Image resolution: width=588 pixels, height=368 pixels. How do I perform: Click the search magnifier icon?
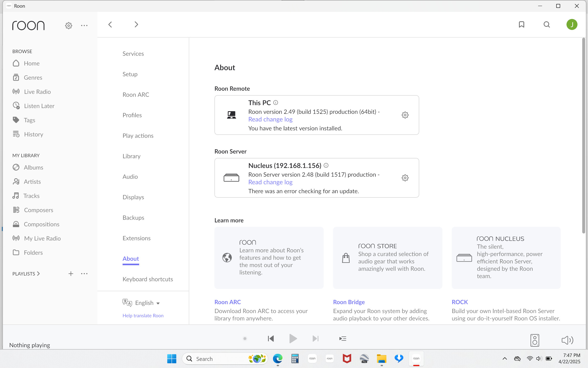[x=547, y=24]
